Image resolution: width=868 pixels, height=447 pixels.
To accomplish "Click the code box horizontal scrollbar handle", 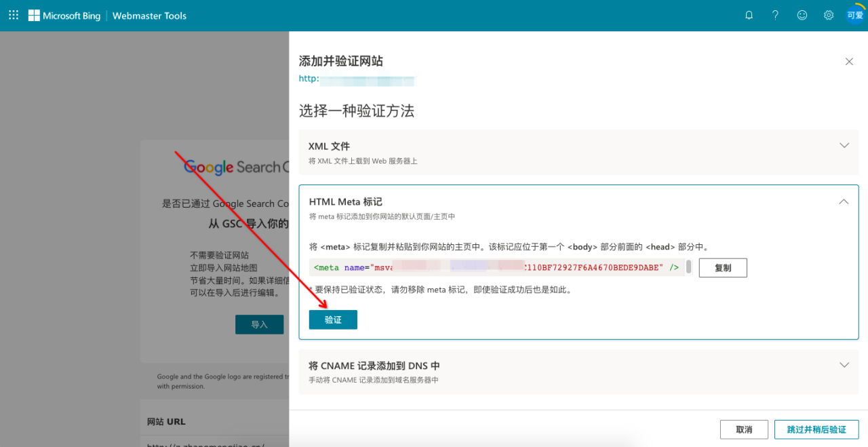I will tap(689, 267).
